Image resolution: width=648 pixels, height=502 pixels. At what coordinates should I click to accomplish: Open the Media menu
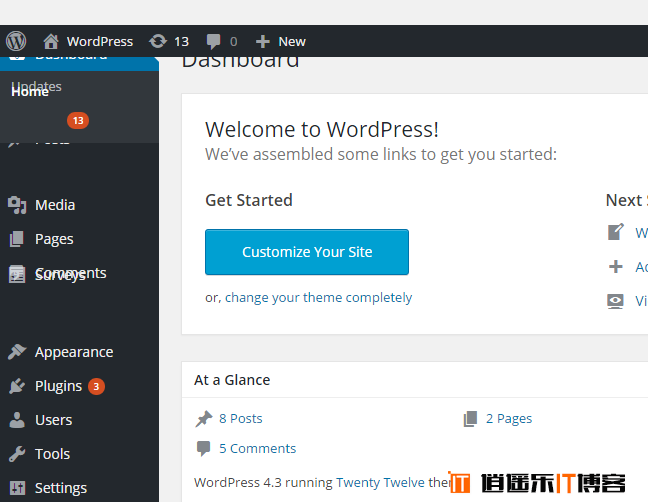point(55,205)
